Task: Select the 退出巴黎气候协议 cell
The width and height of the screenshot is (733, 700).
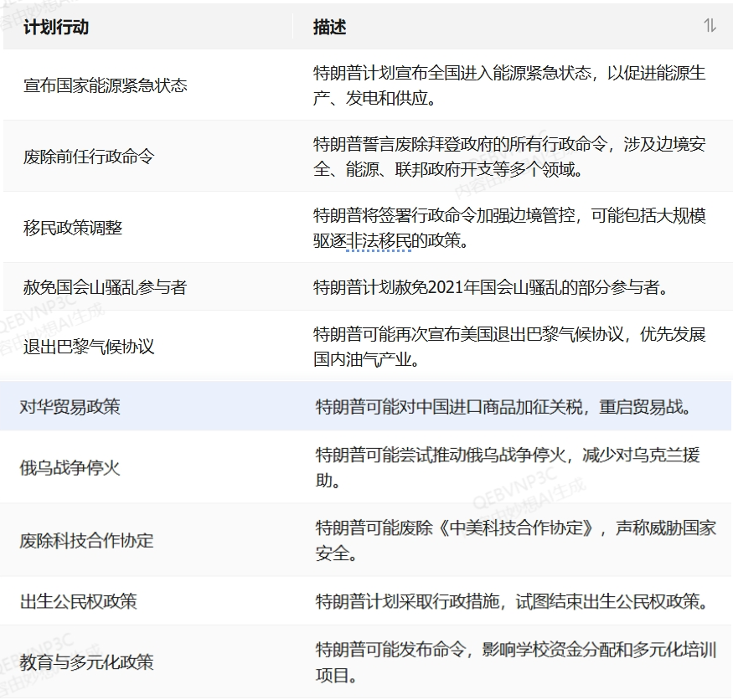Action: tap(89, 347)
